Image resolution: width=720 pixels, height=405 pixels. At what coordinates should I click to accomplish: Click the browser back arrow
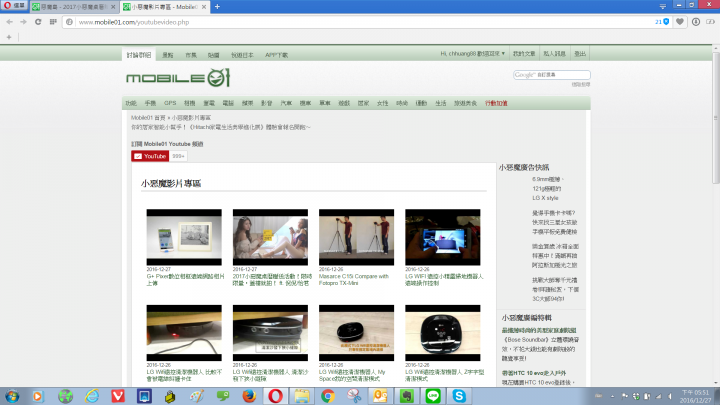tap(10, 21)
